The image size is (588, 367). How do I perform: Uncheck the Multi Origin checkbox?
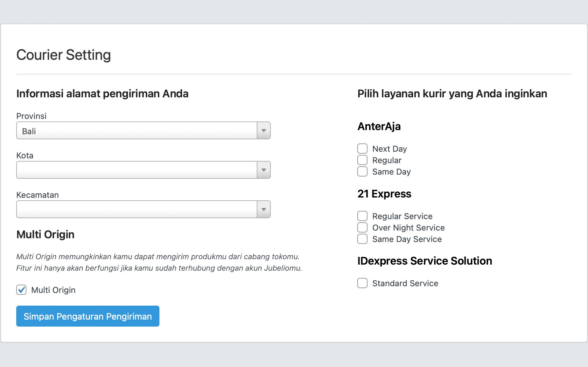pos(21,290)
